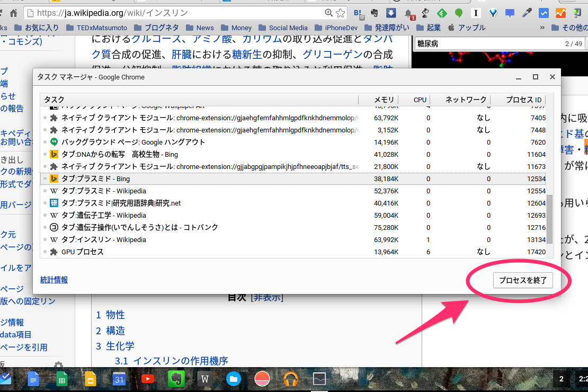Select the 遺伝子操作 コトバンク tab row
Image resolution: width=588 pixels, height=392 pixels.
[x=293, y=227]
